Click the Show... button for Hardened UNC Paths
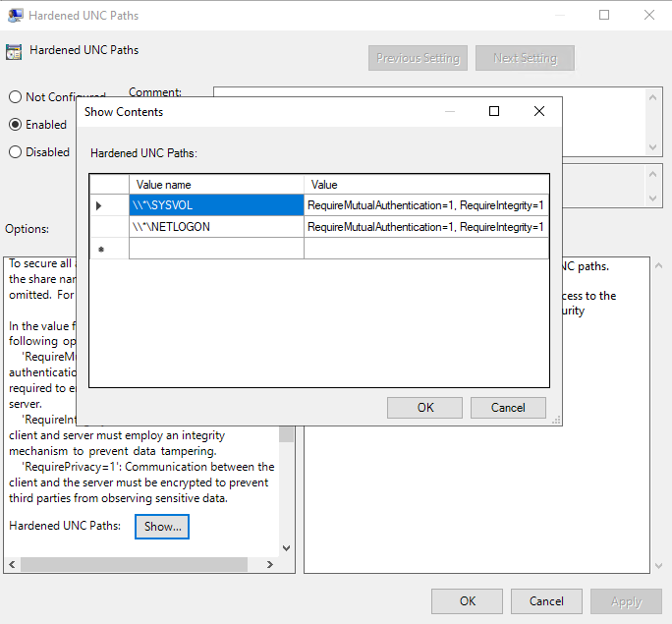 tap(162, 527)
